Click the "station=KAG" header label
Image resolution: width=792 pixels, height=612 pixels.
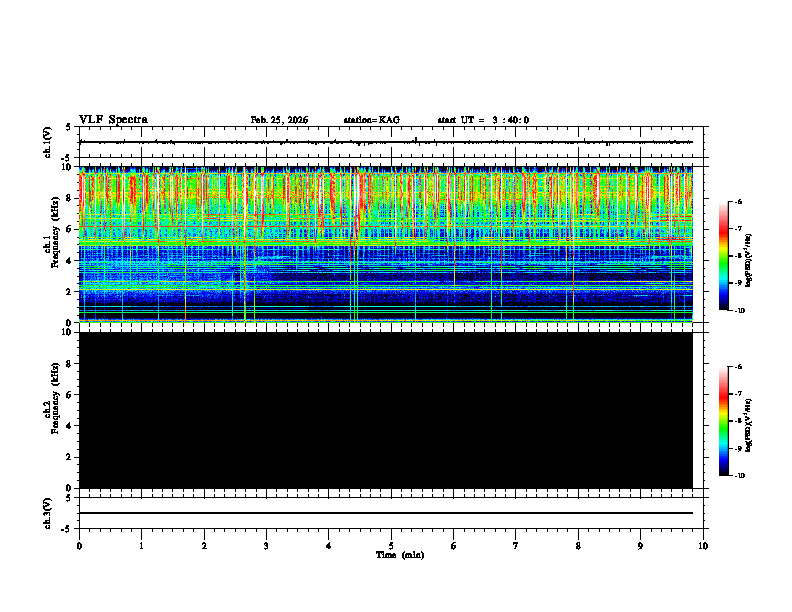tap(372, 120)
